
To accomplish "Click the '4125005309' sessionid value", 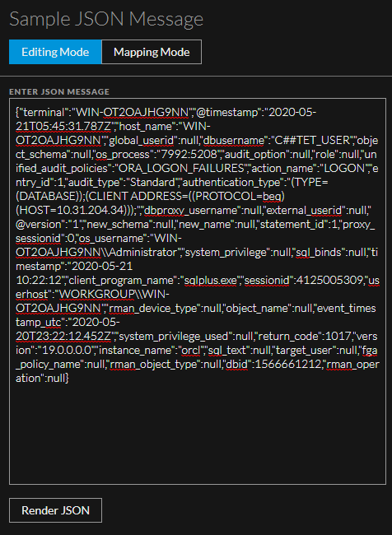I will tap(329, 280).
